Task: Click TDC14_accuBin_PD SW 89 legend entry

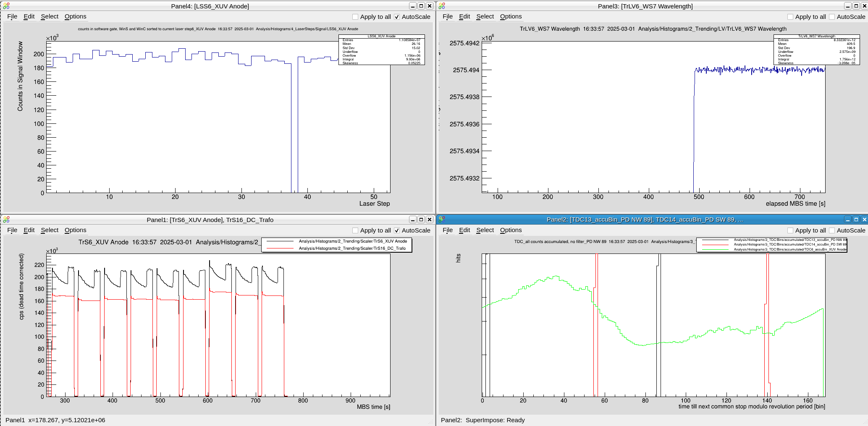Action: pos(772,245)
